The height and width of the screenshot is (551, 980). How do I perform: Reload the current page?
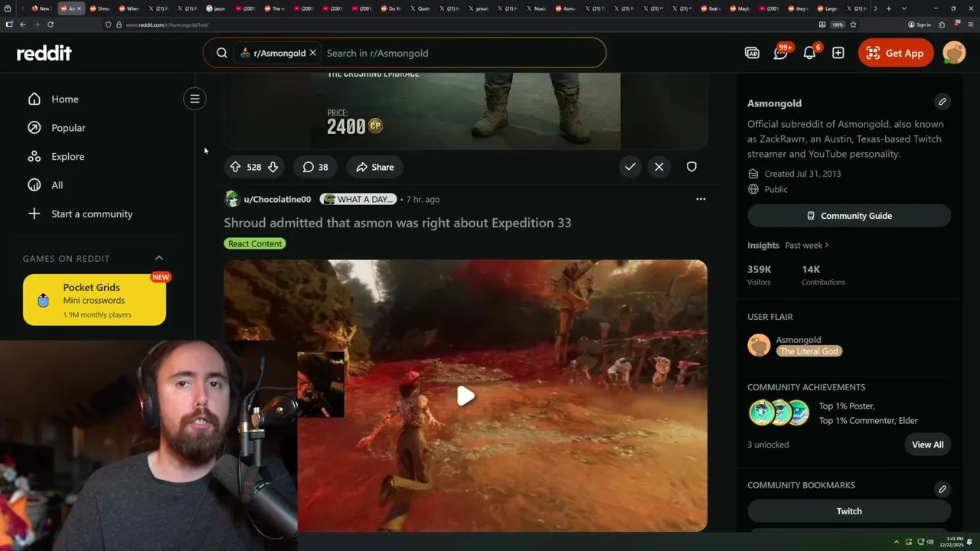[51, 24]
